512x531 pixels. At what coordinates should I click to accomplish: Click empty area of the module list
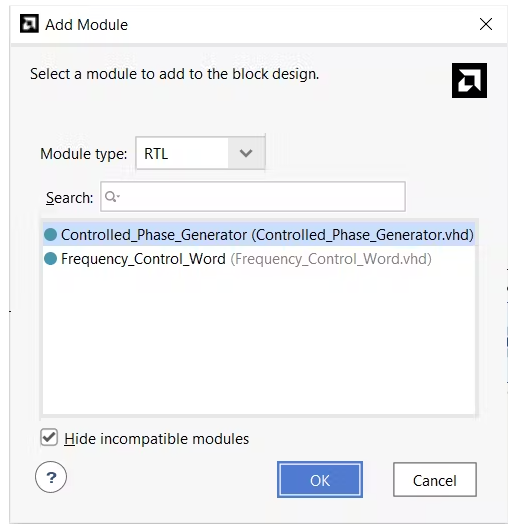[259, 342]
